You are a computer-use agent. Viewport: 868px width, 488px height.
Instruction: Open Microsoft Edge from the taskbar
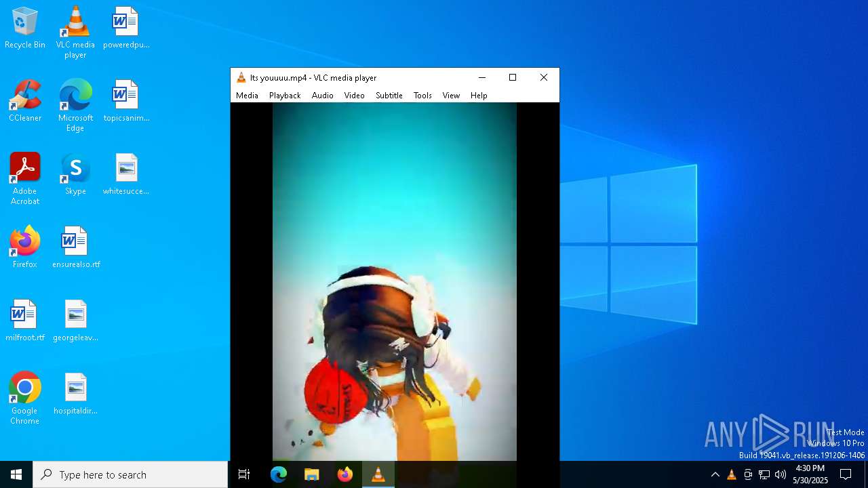[x=279, y=474]
